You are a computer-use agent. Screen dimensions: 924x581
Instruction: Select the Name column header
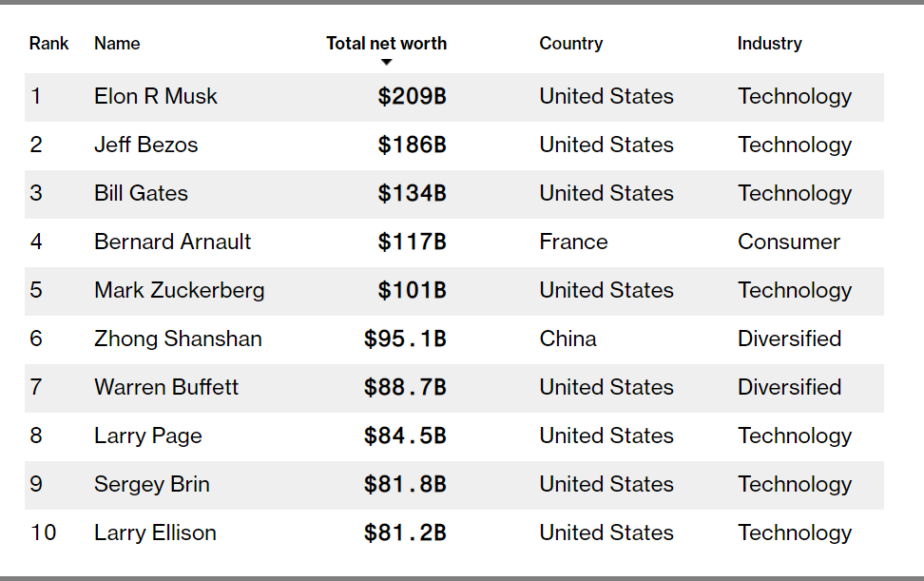coord(117,44)
